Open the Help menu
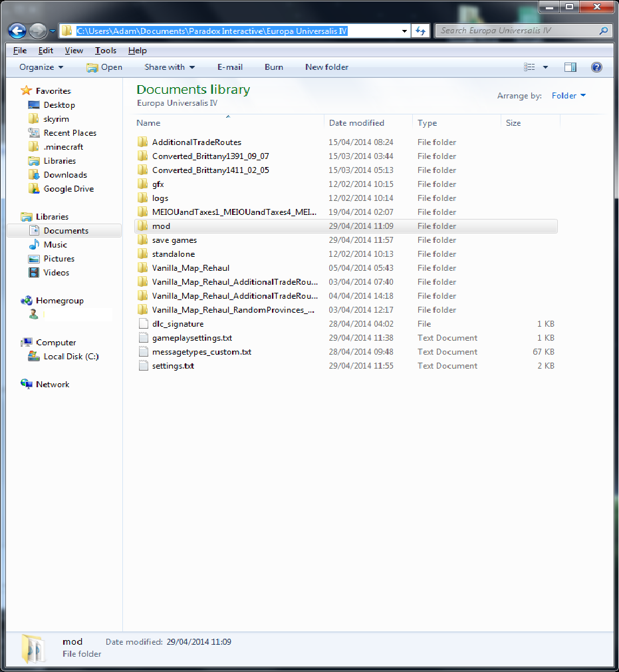Screen dimensions: 619x672 [137, 51]
